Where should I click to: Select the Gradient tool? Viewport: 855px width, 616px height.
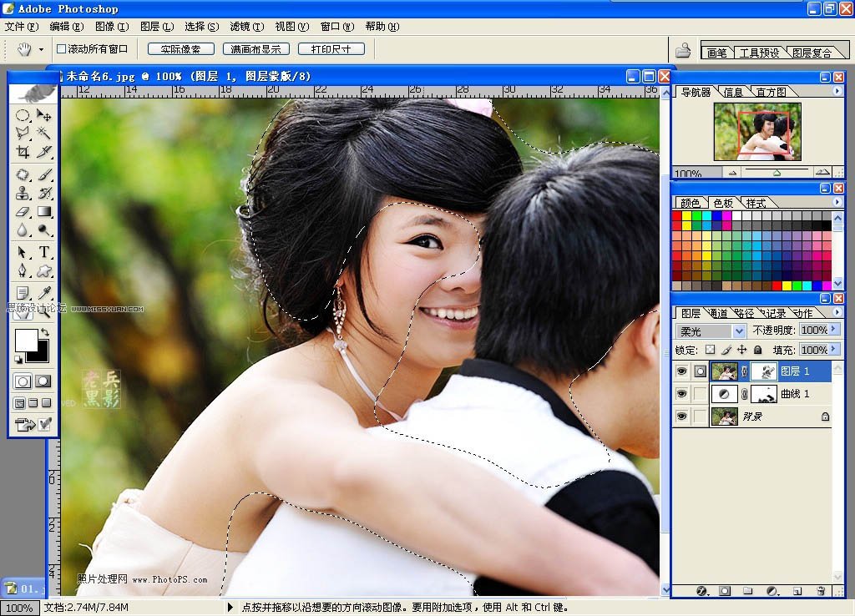pyautogui.click(x=43, y=213)
